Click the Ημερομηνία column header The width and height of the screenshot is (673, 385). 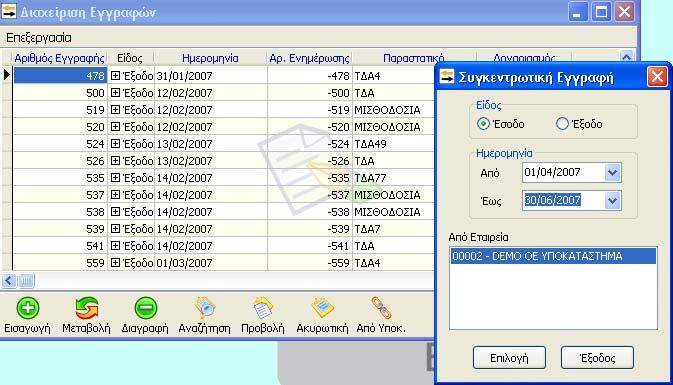pyautogui.click(x=210, y=58)
